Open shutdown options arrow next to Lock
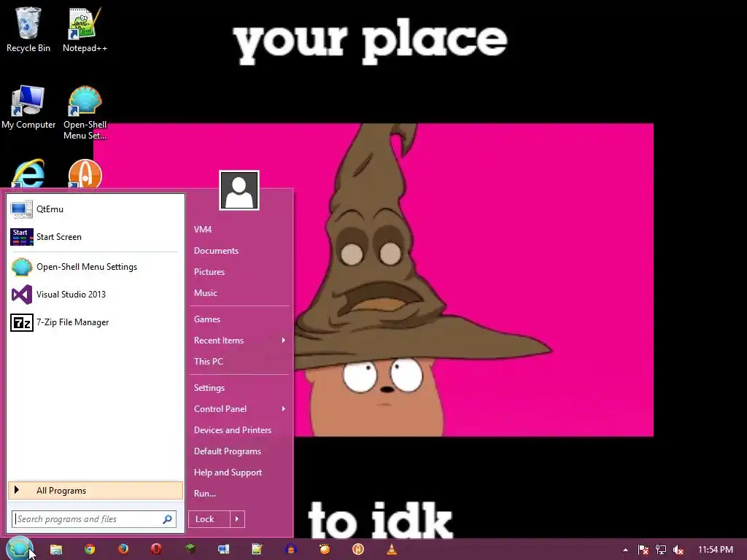The width and height of the screenshot is (747, 560). point(237,519)
